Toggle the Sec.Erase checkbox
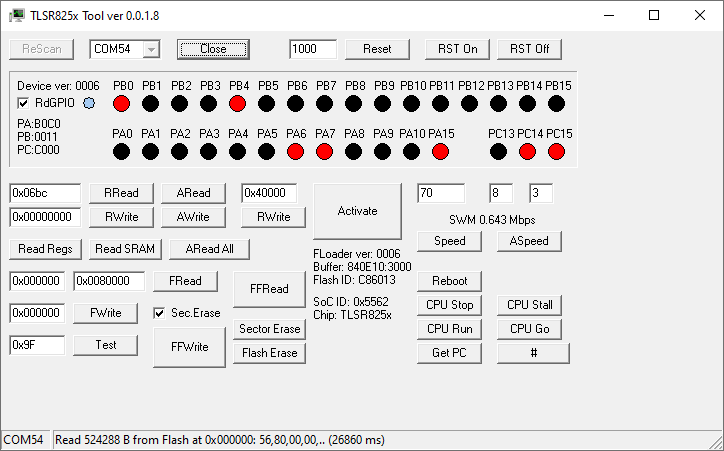Image resolution: width=724 pixels, height=451 pixels. pos(159,313)
